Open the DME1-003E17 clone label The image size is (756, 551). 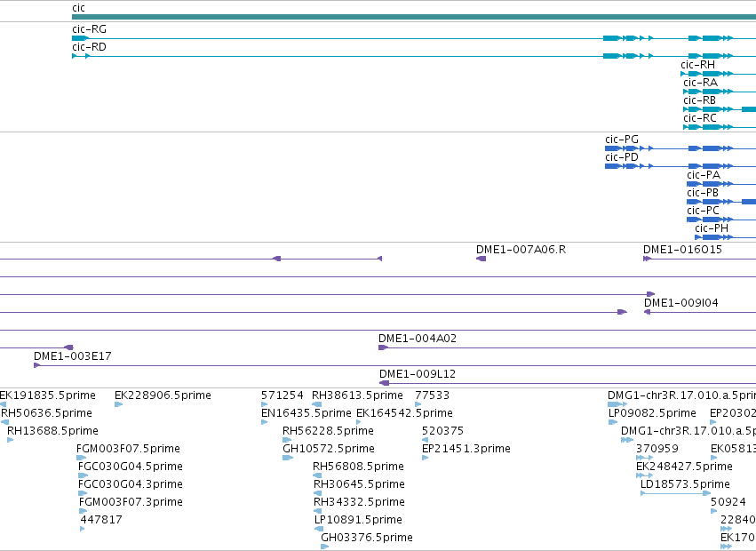(x=72, y=356)
